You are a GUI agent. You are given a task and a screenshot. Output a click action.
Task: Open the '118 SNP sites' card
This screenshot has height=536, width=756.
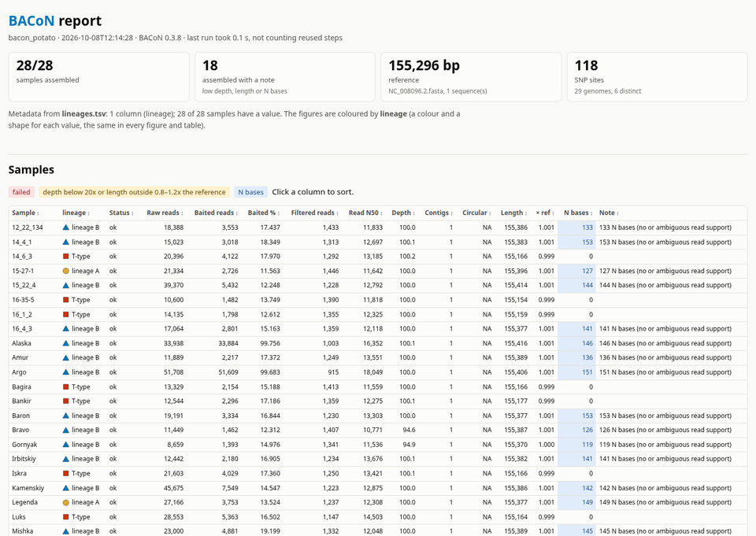click(x=657, y=76)
